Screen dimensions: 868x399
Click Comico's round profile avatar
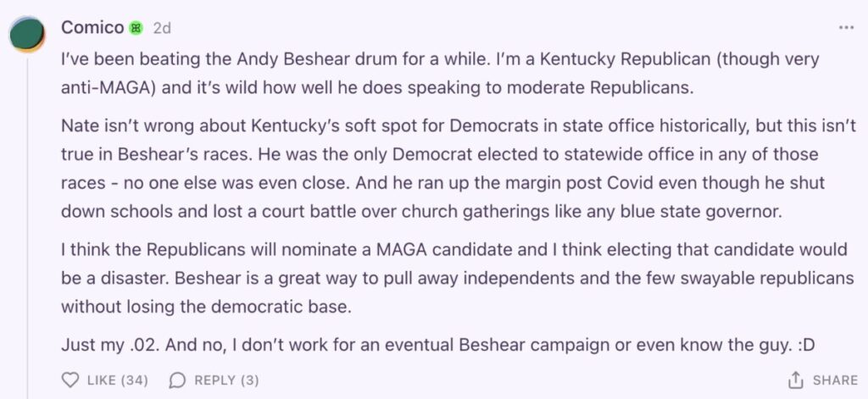[27, 34]
